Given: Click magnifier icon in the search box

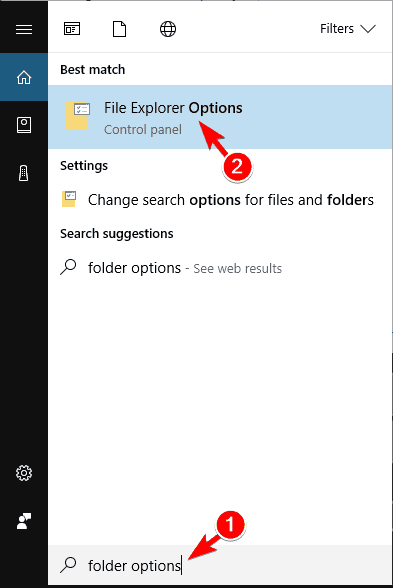Looking at the screenshot, I should pyautogui.click(x=68, y=565).
